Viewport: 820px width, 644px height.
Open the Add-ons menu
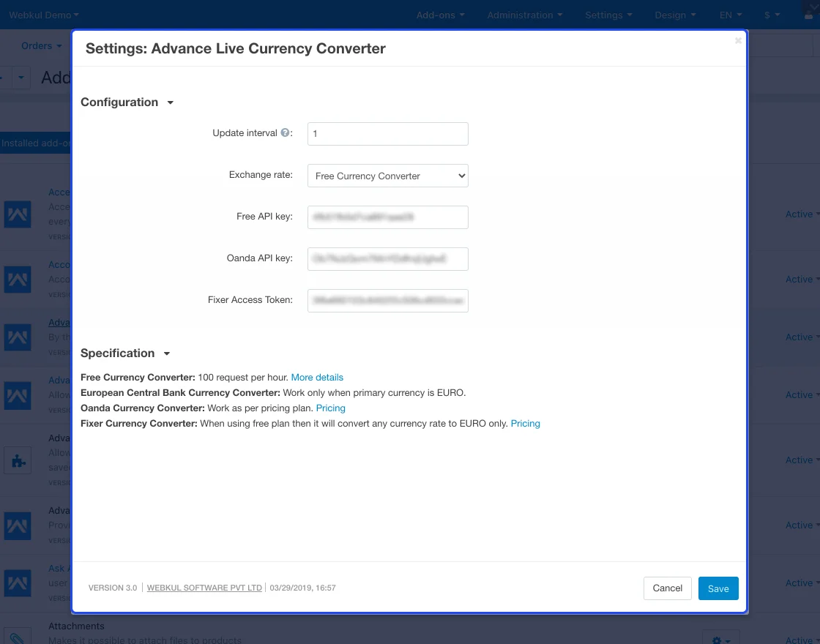click(x=440, y=15)
